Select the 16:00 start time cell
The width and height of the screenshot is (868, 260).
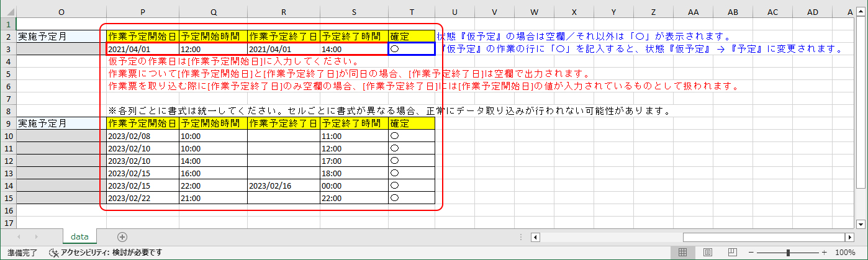click(x=213, y=173)
